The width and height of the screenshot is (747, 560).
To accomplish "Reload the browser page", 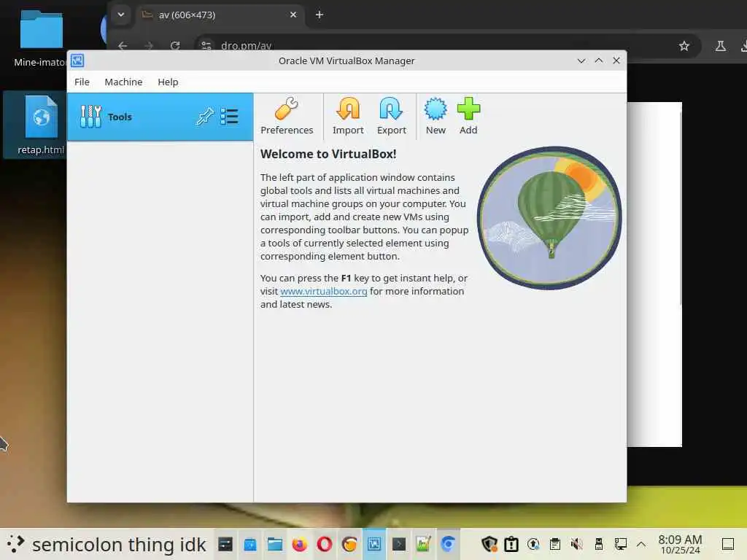I will point(175,45).
